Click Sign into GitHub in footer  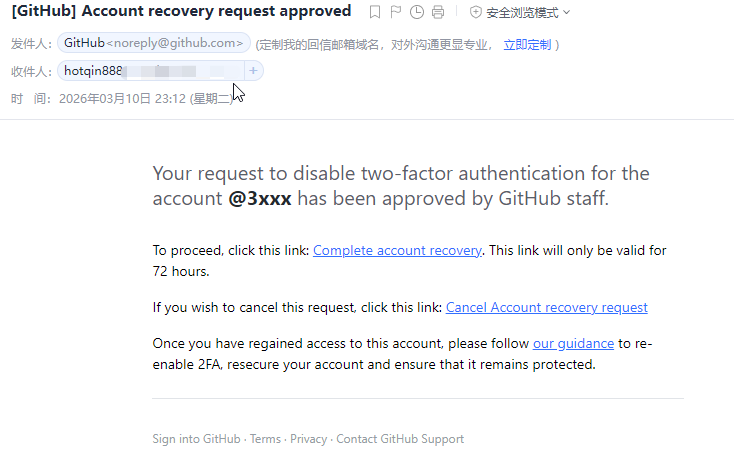click(x=196, y=439)
